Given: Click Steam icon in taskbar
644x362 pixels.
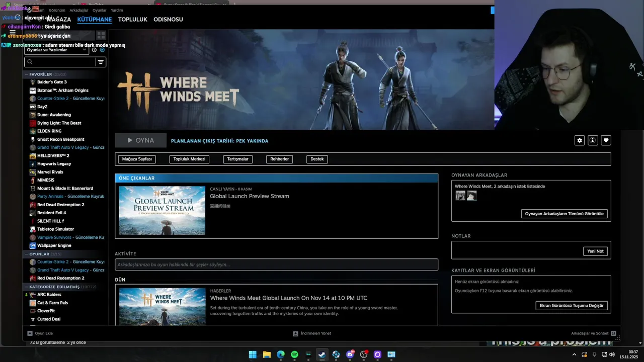Looking at the screenshot, I should 322,354.
